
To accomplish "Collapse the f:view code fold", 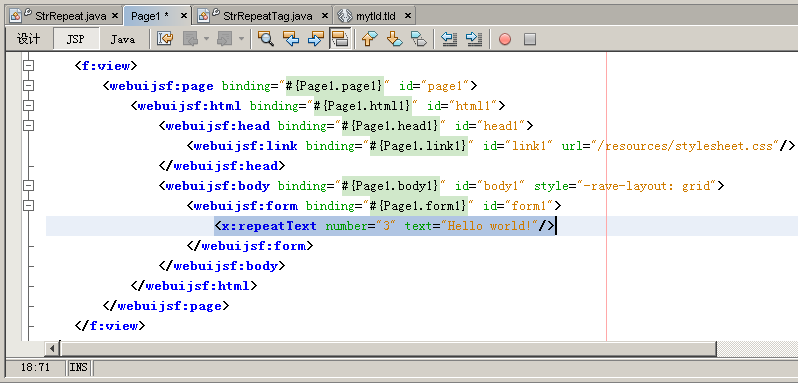I will pyautogui.click(x=28, y=65).
